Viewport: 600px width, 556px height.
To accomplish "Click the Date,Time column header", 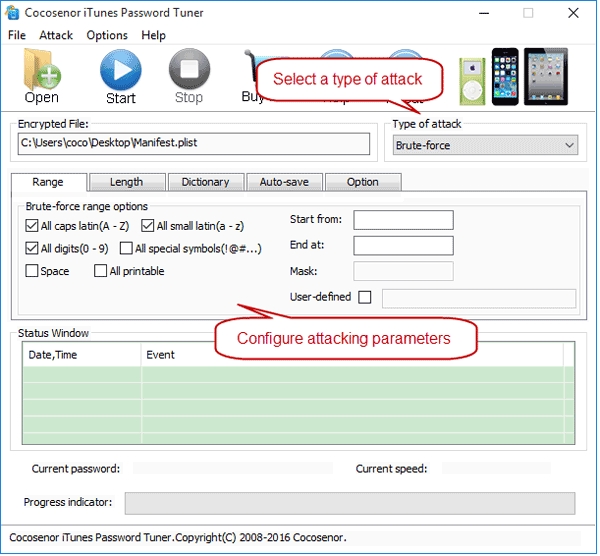I will coord(82,355).
